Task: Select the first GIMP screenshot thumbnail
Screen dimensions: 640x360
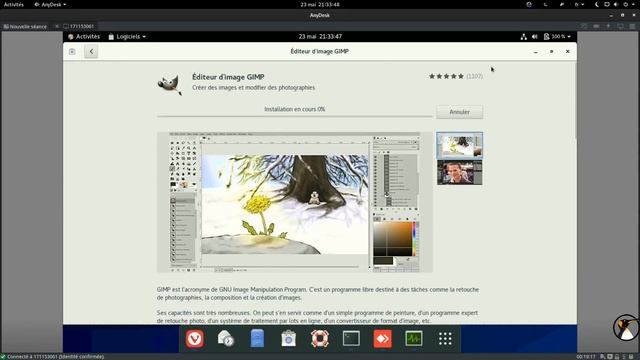Action: (x=460, y=145)
